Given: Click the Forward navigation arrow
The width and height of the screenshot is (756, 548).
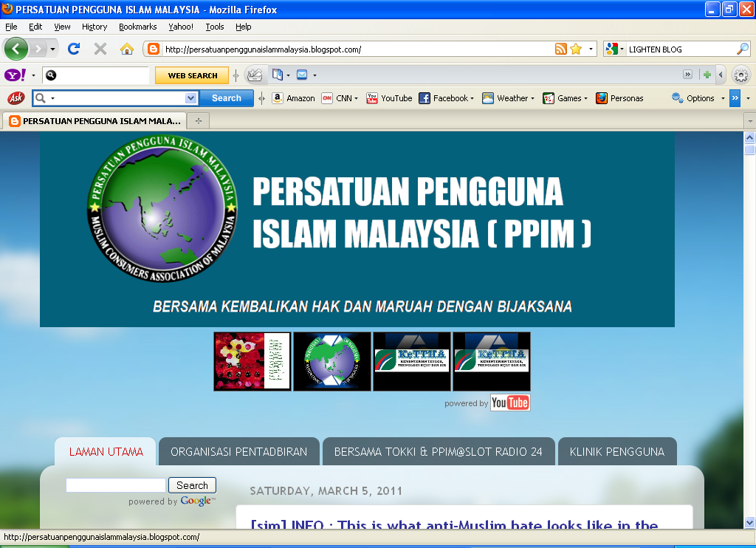Looking at the screenshot, I should (x=38, y=49).
